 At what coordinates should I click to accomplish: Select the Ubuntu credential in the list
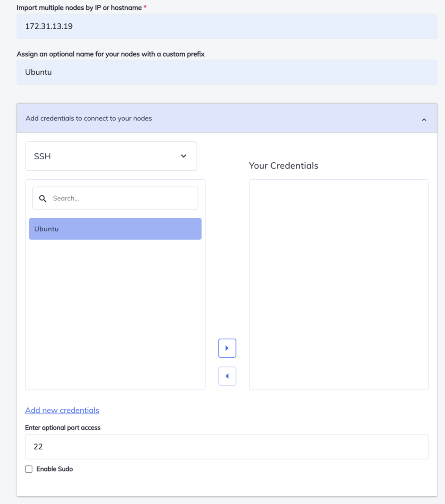pyautogui.click(x=115, y=229)
